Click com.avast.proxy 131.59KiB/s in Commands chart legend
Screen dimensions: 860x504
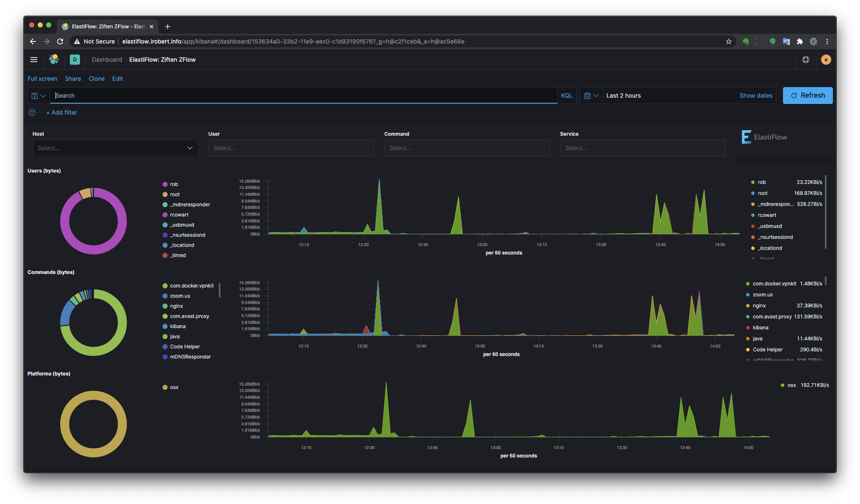(x=784, y=317)
